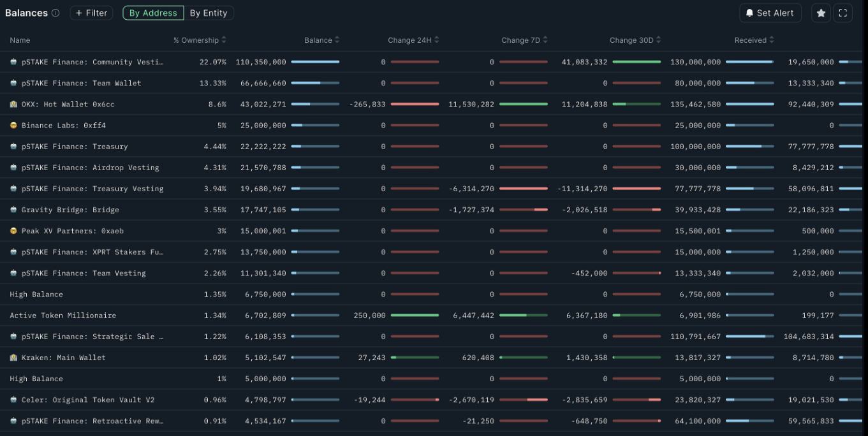868x436 pixels.
Task: Open the Filter button
Action: point(92,13)
